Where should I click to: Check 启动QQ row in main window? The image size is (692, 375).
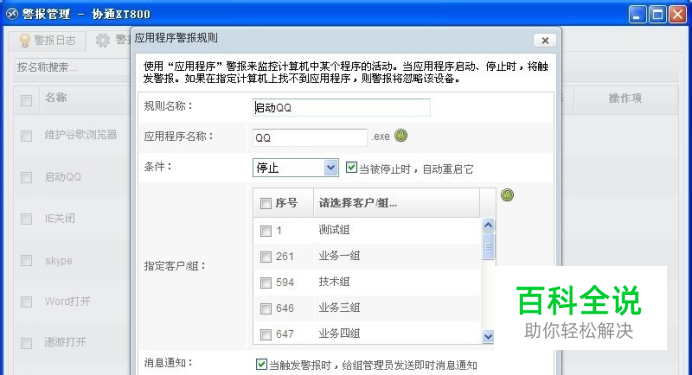click(26, 177)
